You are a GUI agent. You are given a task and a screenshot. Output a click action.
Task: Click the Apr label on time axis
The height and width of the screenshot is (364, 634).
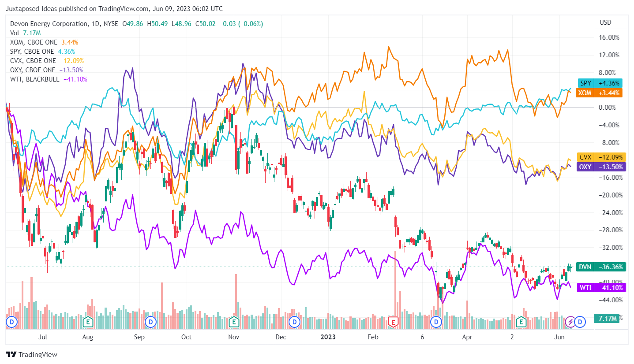click(x=467, y=337)
